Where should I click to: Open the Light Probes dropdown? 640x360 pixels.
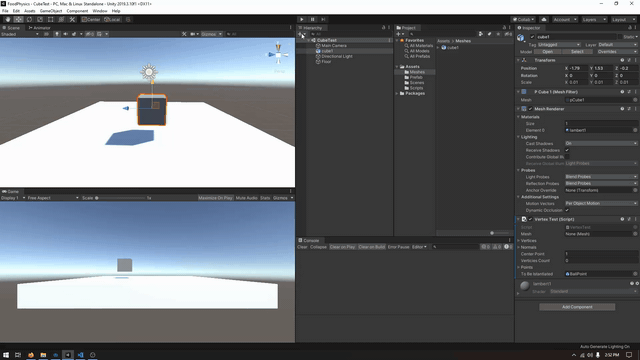tap(601, 177)
